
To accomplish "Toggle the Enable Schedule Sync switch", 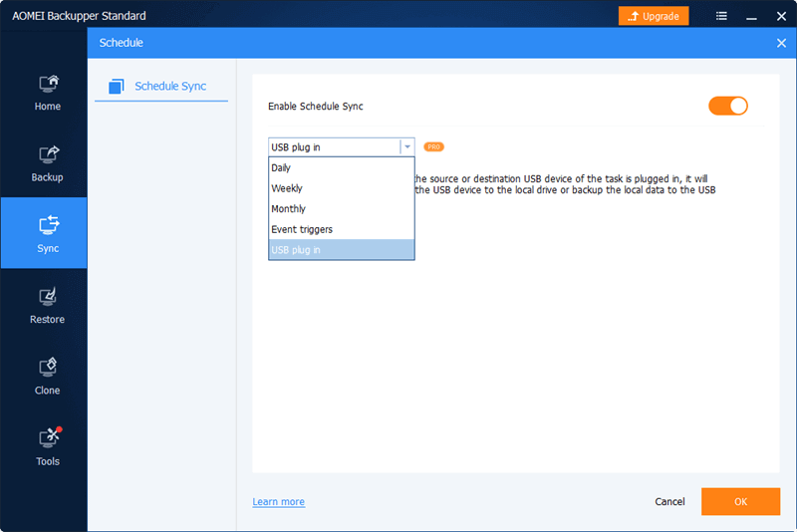I will click(x=728, y=106).
